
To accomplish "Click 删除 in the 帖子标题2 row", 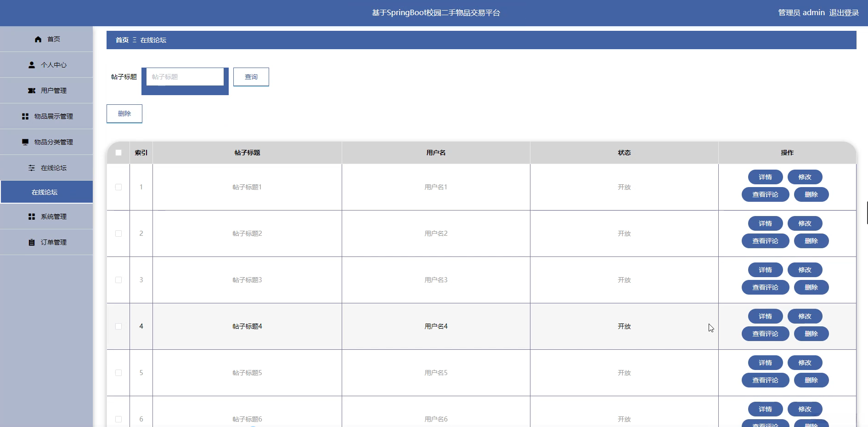I will click(812, 241).
